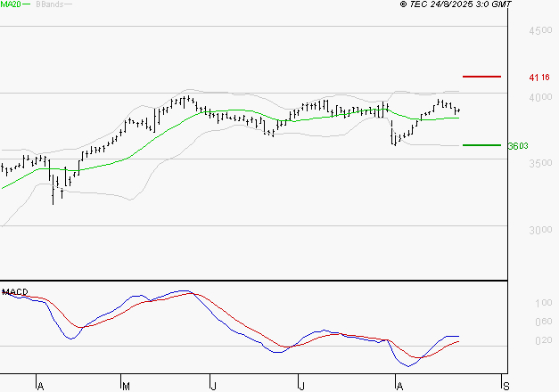Click the S month label on time axis
Screen dimensions: 559x392
[x=506, y=387]
